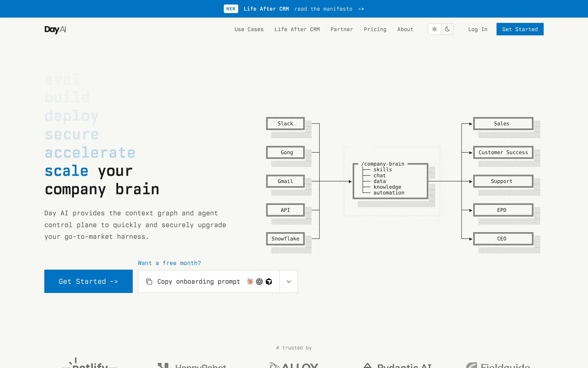Open the Use Cases menu
Viewport: 588px width, 368px height.
tap(249, 29)
